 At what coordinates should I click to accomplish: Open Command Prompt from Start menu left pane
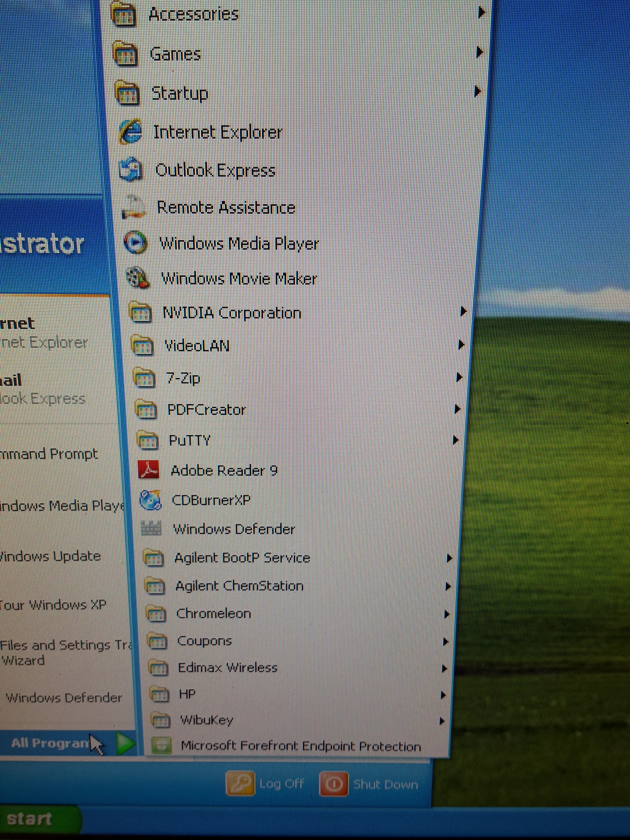click(x=49, y=454)
